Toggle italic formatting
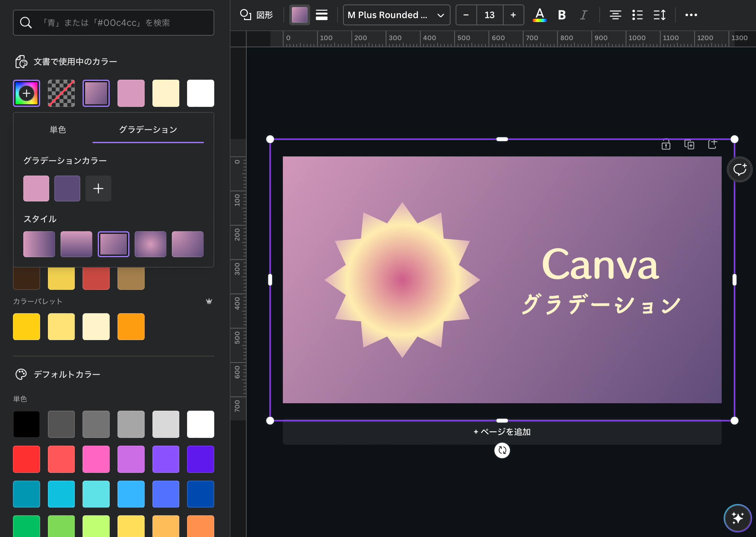The width and height of the screenshot is (756, 537). click(x=584, y=15)
